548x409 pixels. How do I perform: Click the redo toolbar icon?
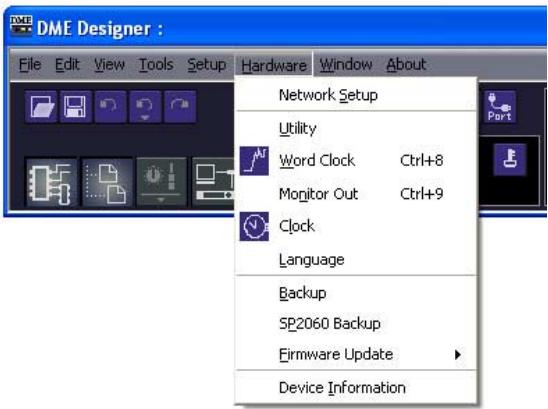[x=180, y=106]
